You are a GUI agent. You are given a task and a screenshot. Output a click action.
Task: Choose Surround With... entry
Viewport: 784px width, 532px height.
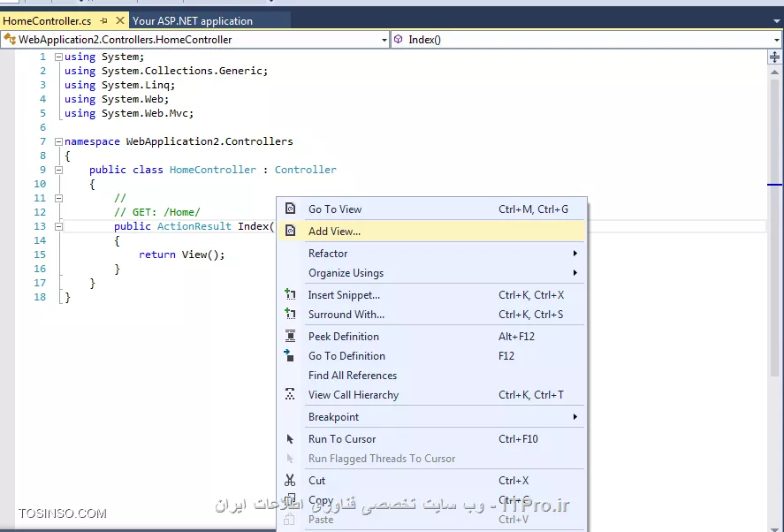pos(431,314)
